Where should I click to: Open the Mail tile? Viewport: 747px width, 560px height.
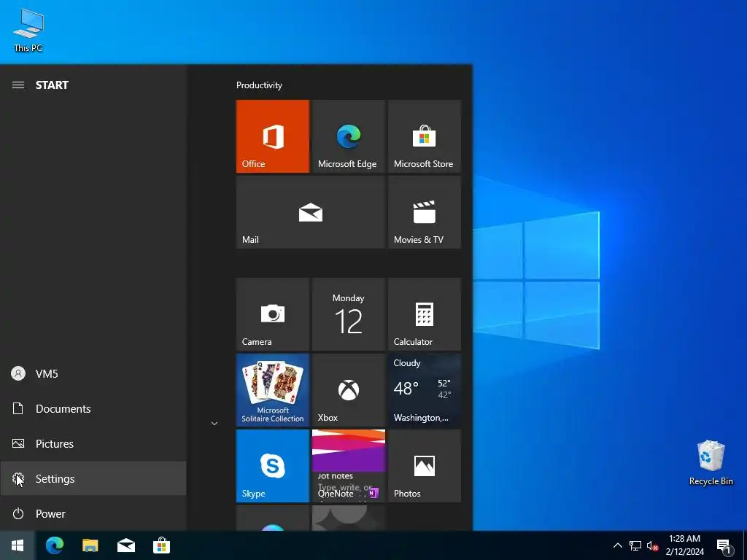pos(311,212)
